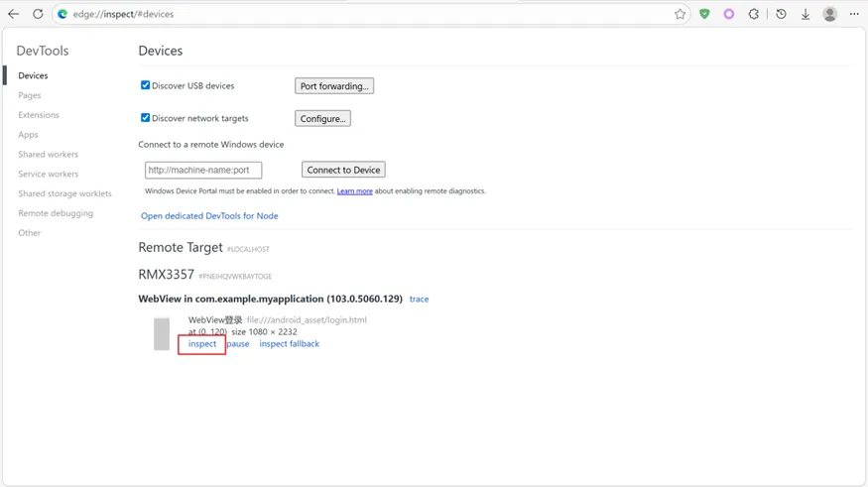
Task: Click the Port forwarding... button
Action: (334, 85)
